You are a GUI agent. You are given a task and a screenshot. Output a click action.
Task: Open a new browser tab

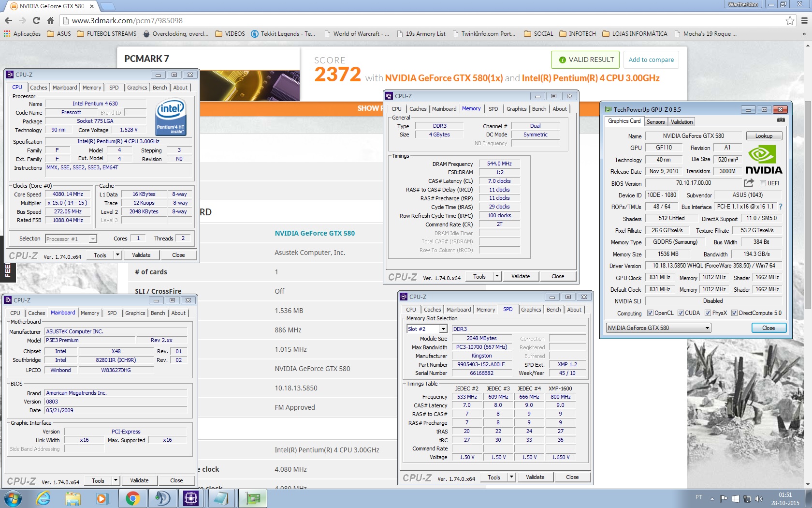click(107, 6)
